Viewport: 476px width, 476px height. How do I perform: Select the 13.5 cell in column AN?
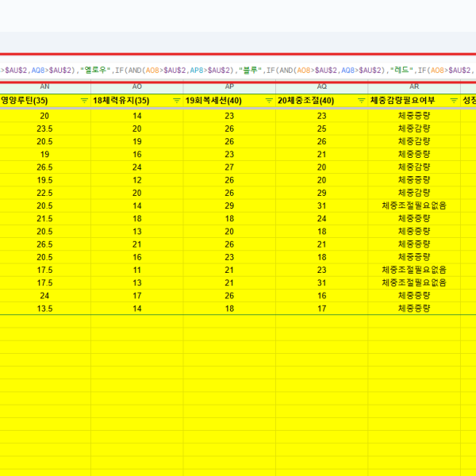pyautogui.click(x=45, y=309)
